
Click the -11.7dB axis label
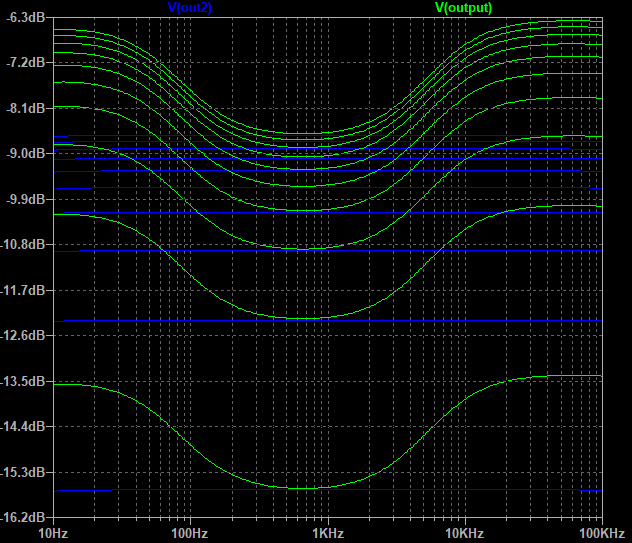[22, 290]
